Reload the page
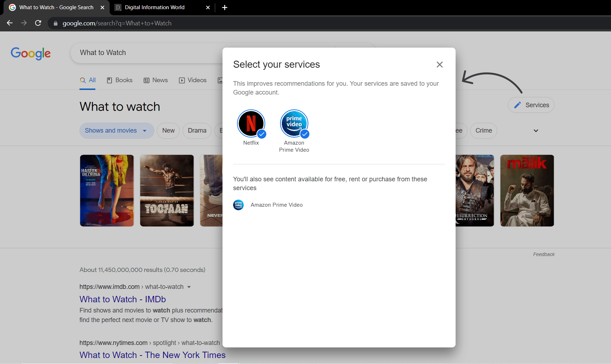 click(38, 23)
